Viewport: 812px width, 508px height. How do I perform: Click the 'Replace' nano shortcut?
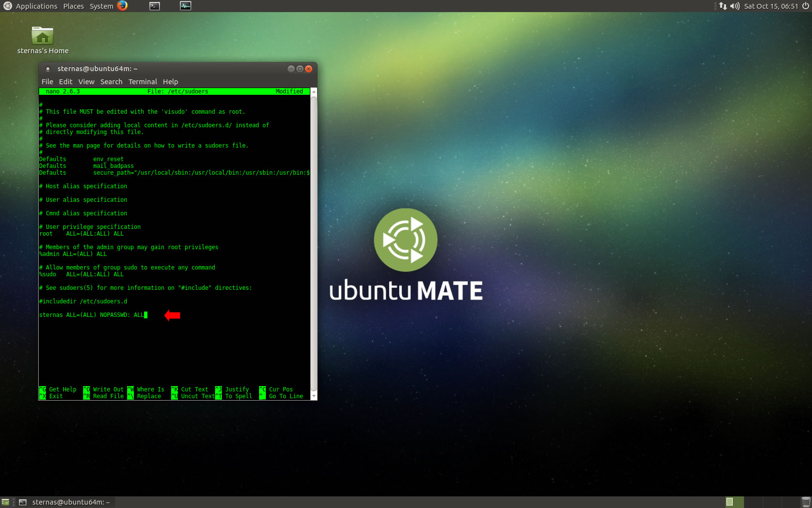tap(149, 396)
